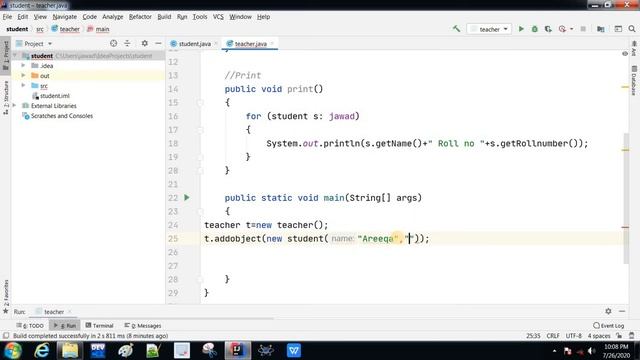Viewport: 640px width, 360px height.
Task: Click the main breadcrumb in navigation bar
Action: point(98,29)
